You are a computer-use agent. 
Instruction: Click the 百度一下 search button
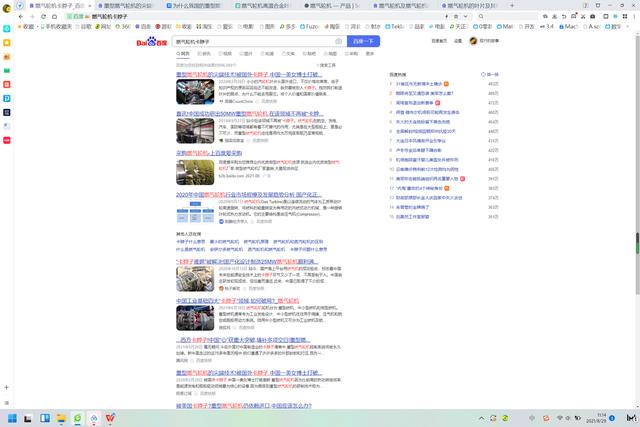[363, 41]
